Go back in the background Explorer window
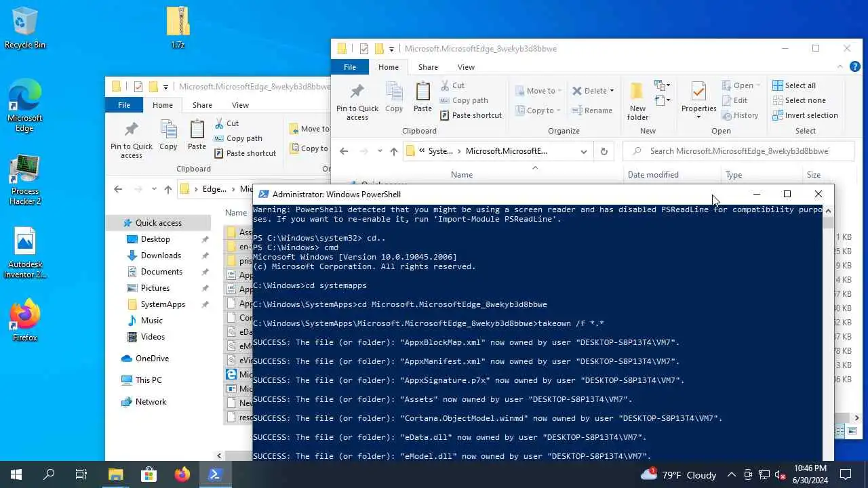This screenshot has width=868, height=488. point(118,189)
